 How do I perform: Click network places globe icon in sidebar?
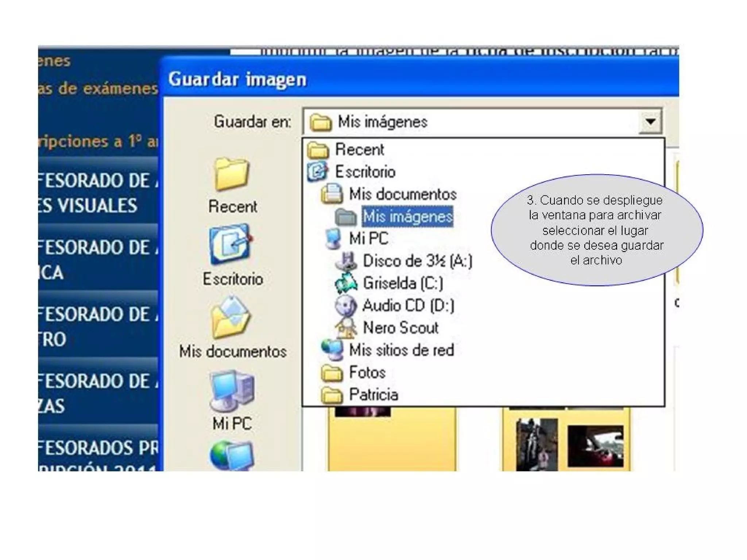click(231, 456)
